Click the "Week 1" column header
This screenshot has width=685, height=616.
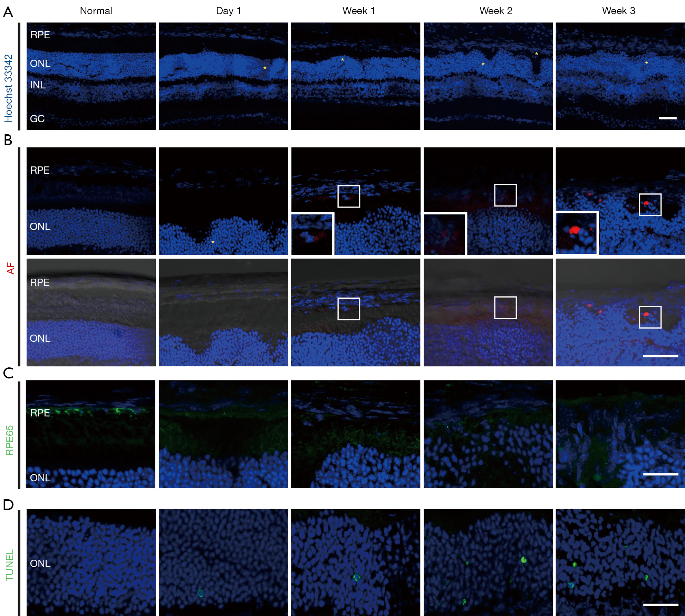point(358,11)
